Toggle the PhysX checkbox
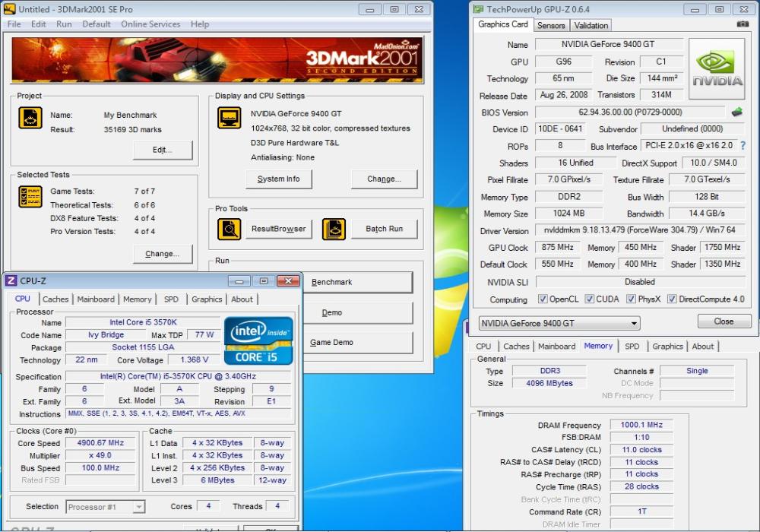 click(x=631, y=299)
